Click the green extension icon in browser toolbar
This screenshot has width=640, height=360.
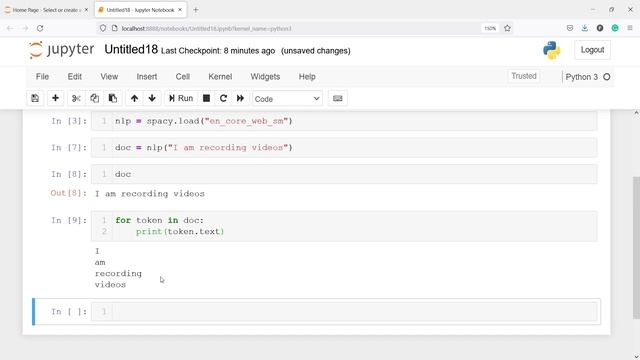point(615,28)
